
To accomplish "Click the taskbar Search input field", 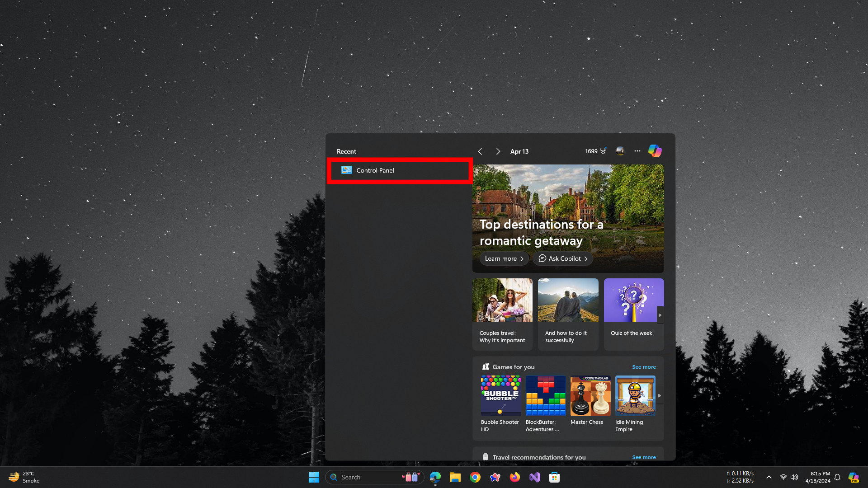I will 368,477.
